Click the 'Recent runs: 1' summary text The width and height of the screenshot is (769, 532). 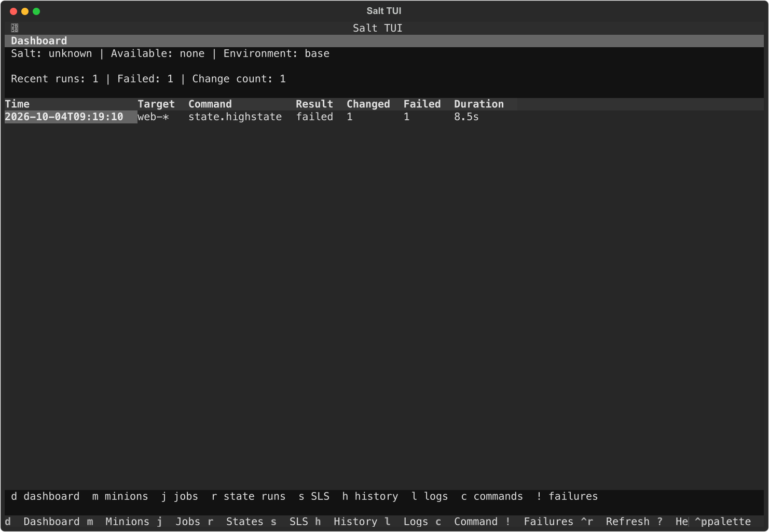click(x=54, y=79)
